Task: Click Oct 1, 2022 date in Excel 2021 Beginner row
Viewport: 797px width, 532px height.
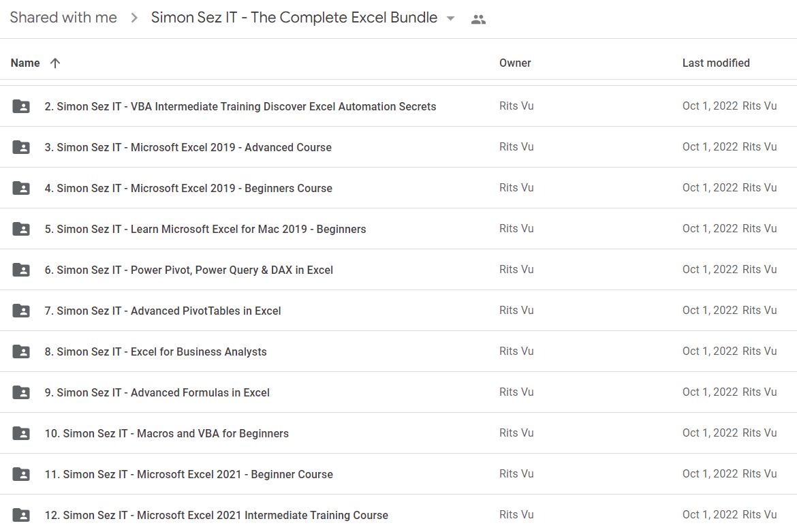Action: point(710,473)
